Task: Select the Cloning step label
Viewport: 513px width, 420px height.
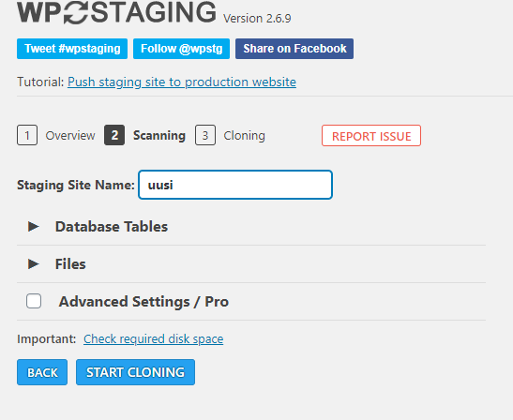Action: pos(245,135)
